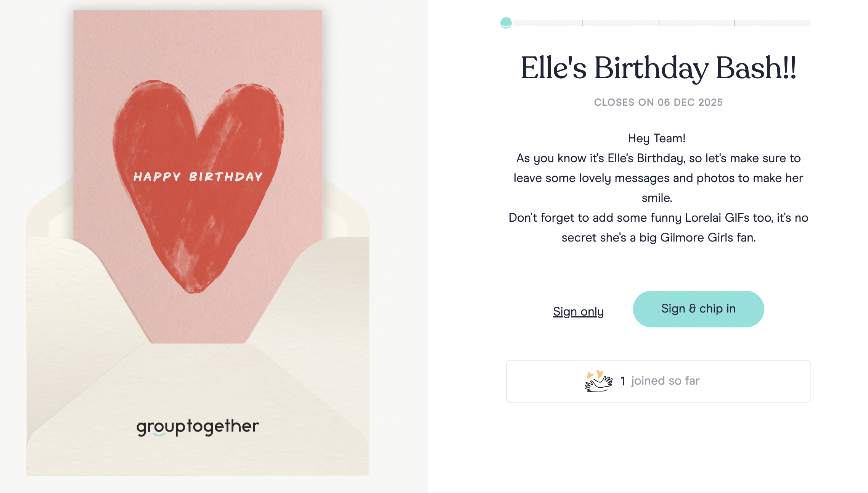868x493 pixels.
Task: Open the Sign only link
Action: (578, 311)
